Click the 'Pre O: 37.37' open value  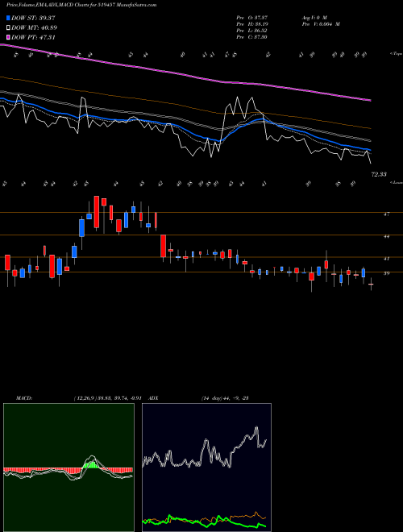pyautogui.click(x=251, y=17)
